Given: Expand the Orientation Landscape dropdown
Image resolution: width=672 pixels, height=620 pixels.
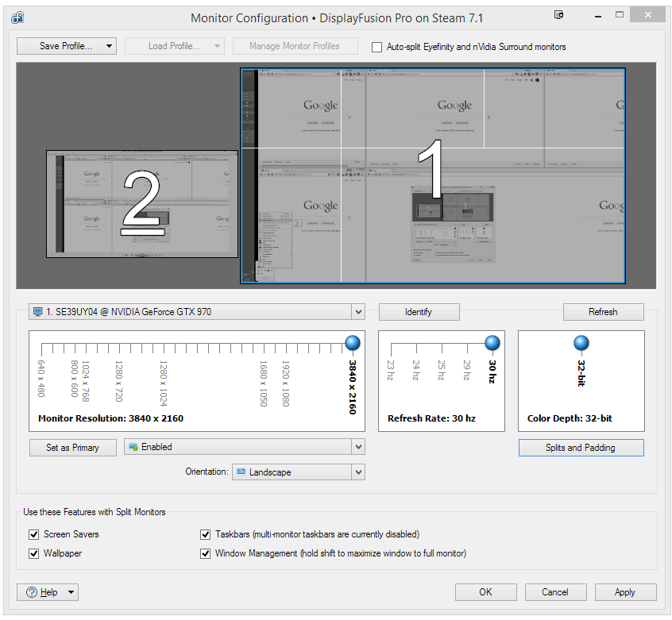Looking at the screenshot, I should pyautogui.click(x=358, y=472).
